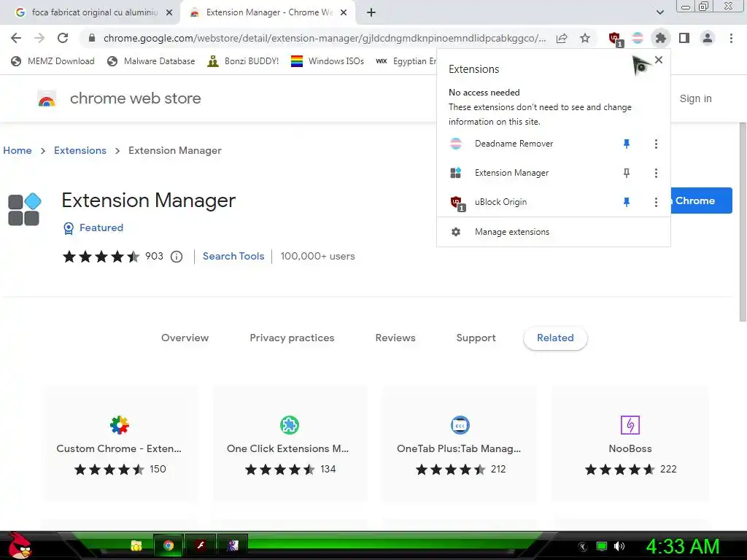The height and width of the screenshot is (560, 747).
Task: Open the tab search chevron
Action: click(x=659, y=12)
